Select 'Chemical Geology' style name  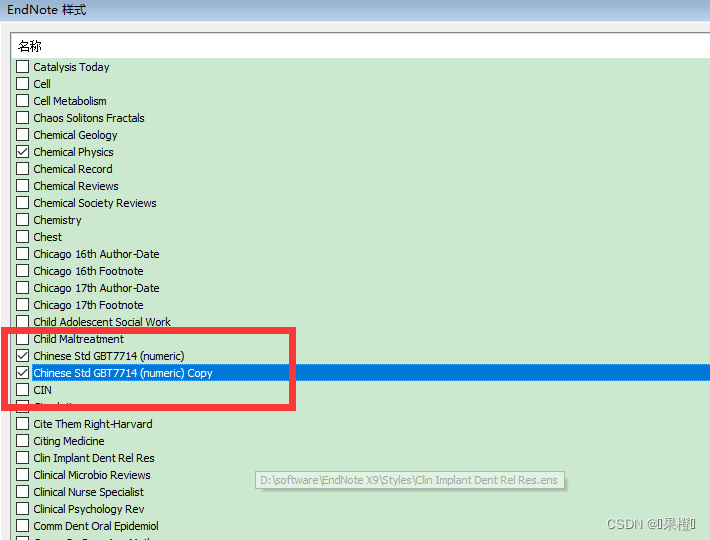coord(76,135)
